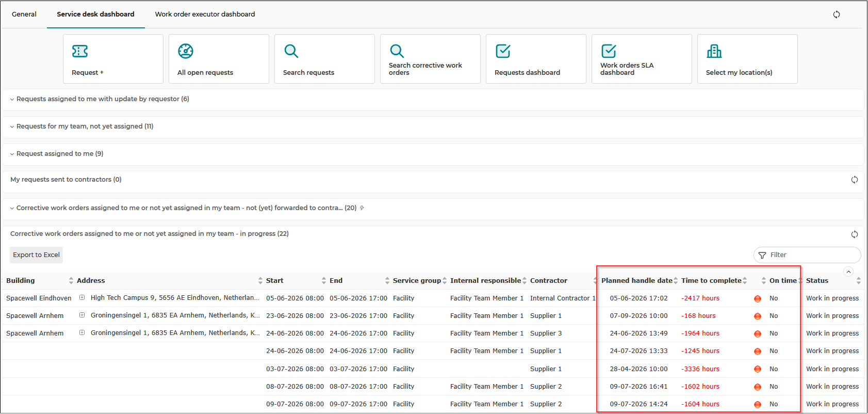Open Work orders SLA dashboard icon
This screenshot has width=868, height=414.
609,51
